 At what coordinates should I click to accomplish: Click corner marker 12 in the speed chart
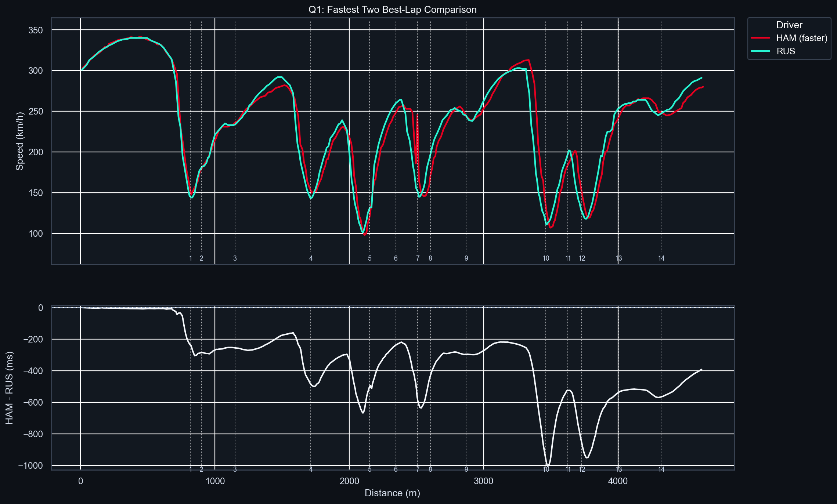pos(582,258)
